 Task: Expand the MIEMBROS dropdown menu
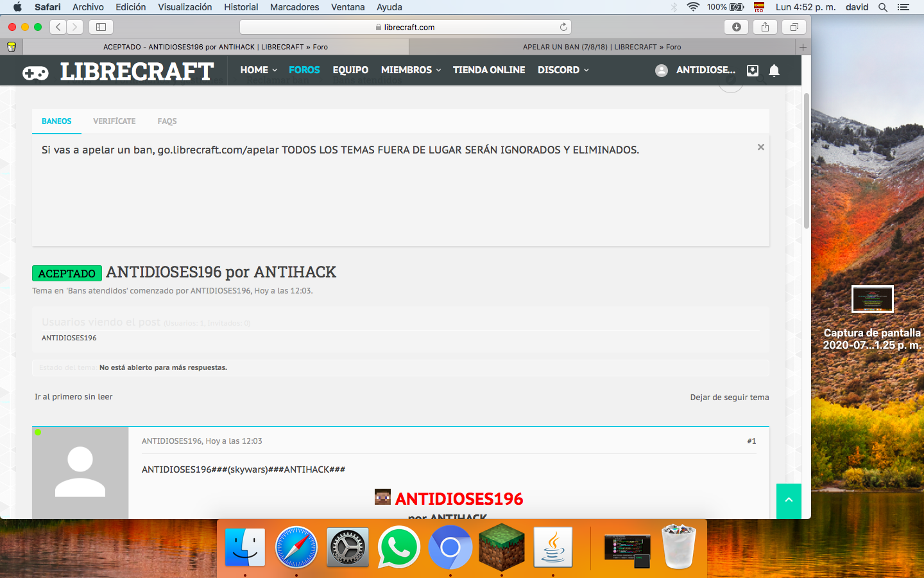(x=411, y=70)
